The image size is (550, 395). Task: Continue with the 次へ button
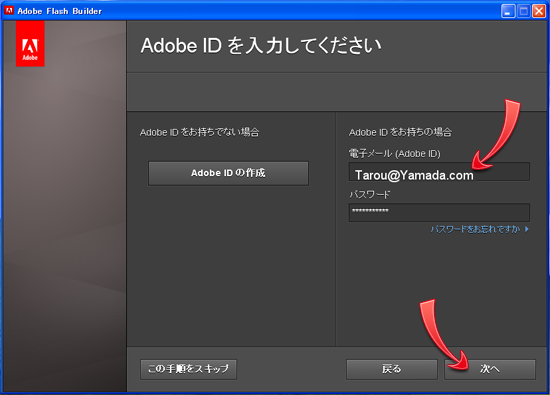click(490, 369)
